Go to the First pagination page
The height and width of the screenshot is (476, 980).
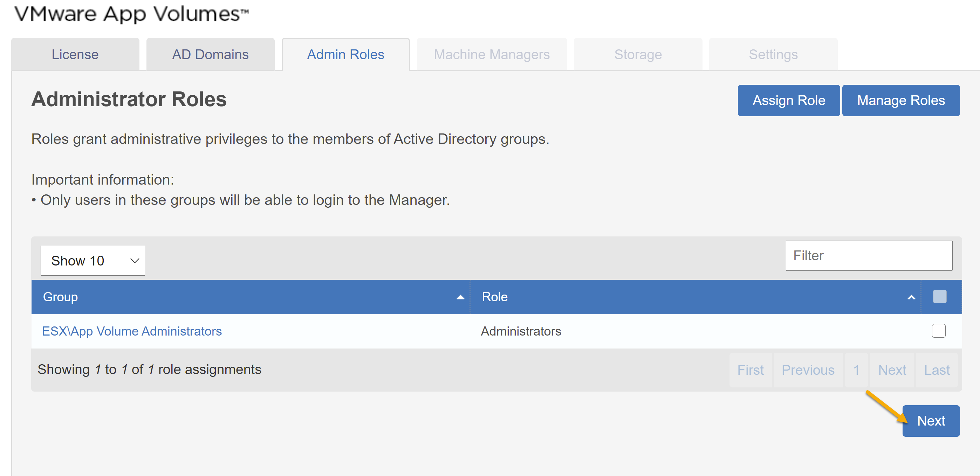coord(750,370)
